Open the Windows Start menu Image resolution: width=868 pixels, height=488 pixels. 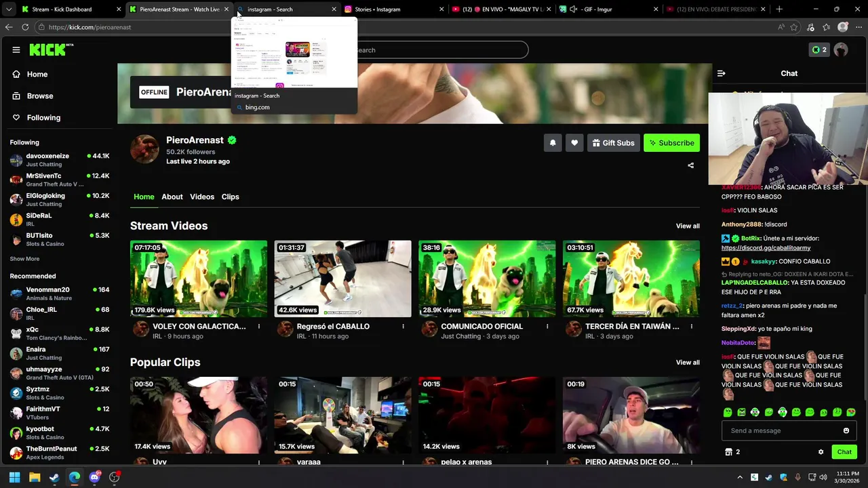tap(14, 477)
